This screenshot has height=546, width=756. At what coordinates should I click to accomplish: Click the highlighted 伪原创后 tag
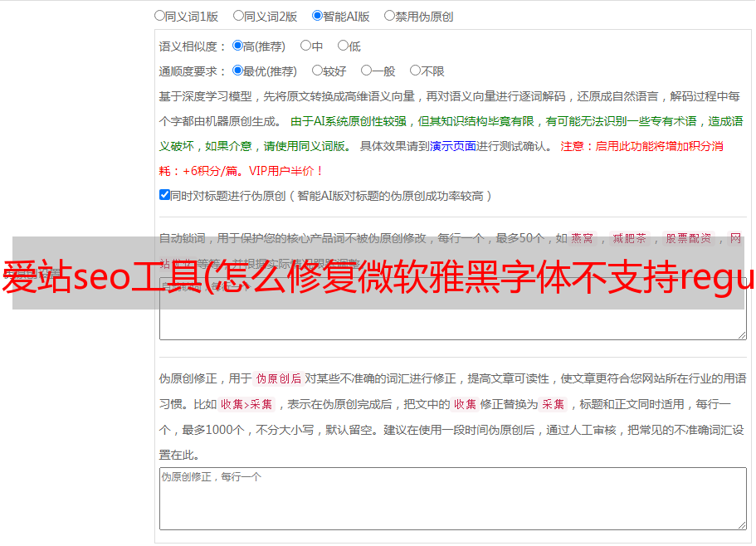(279, 378)
